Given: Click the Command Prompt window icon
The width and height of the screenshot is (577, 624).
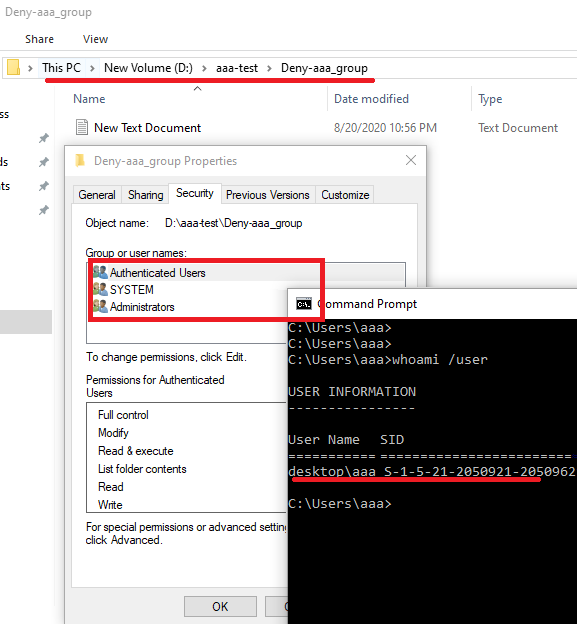Looking at the screenshot, I should pyautogui.click(x=304, y=304).
